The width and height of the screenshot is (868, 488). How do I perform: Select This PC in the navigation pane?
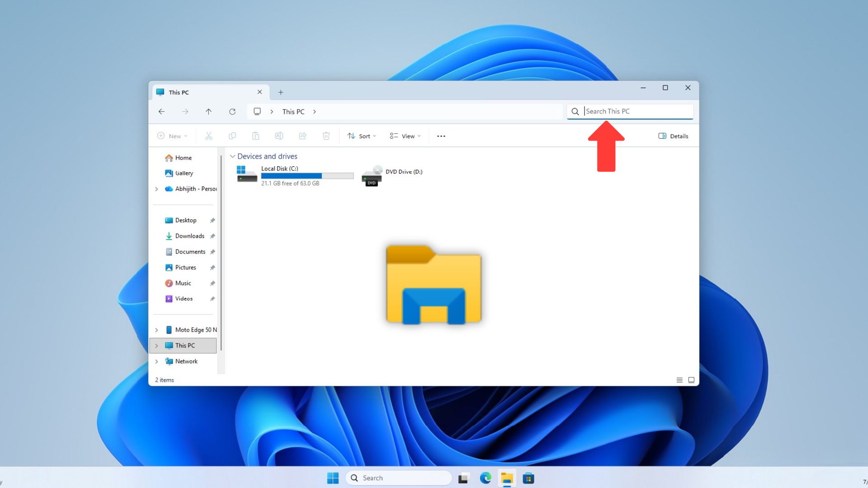(x=183, y=346)
